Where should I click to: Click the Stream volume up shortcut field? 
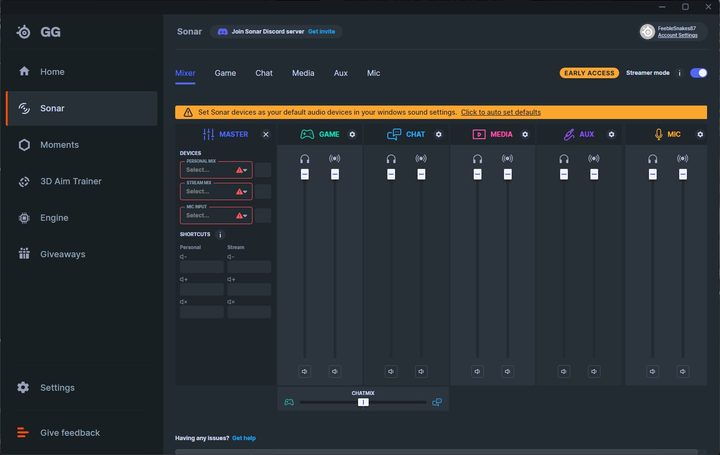249,290
